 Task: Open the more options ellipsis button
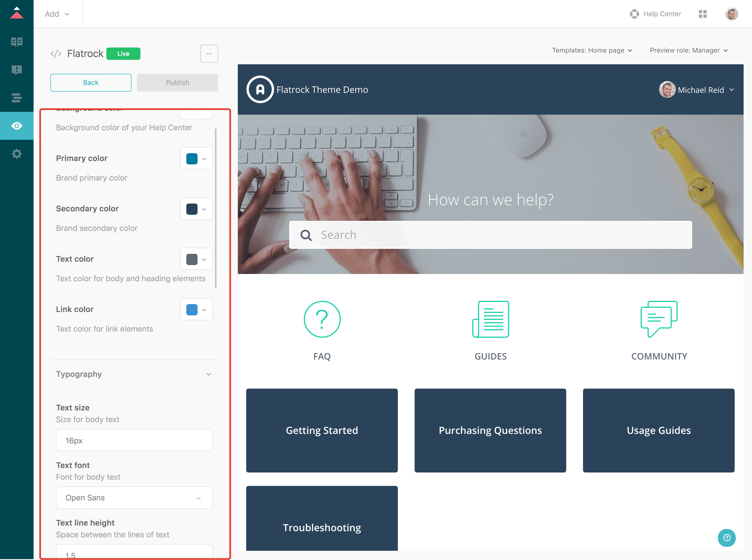pos(209,54)
